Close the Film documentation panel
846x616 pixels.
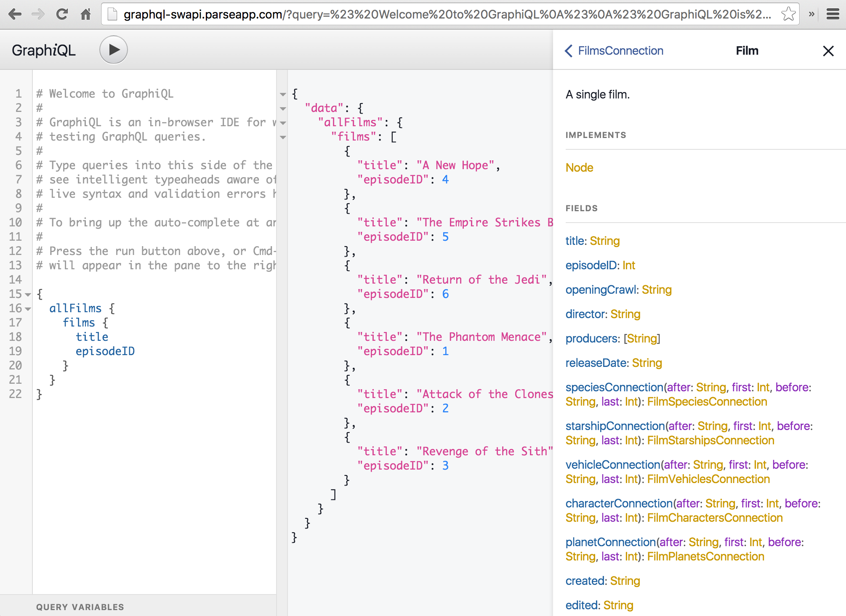[x=828, y=51]
